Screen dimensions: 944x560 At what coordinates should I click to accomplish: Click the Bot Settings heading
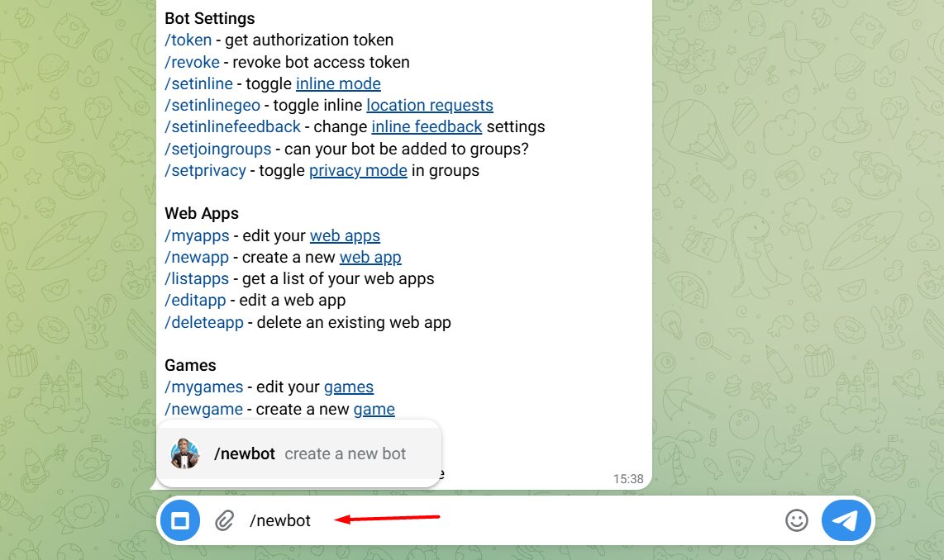tap(209, 19)
